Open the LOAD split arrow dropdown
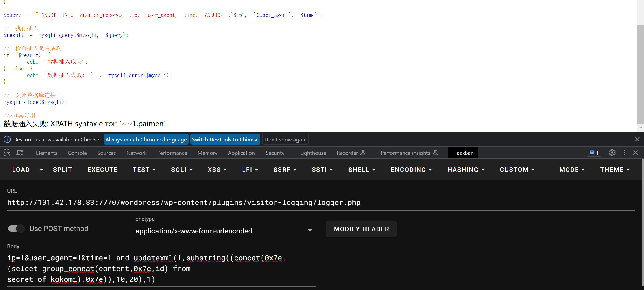This screenshot has width=644, height=290. [x=41, y=170]
